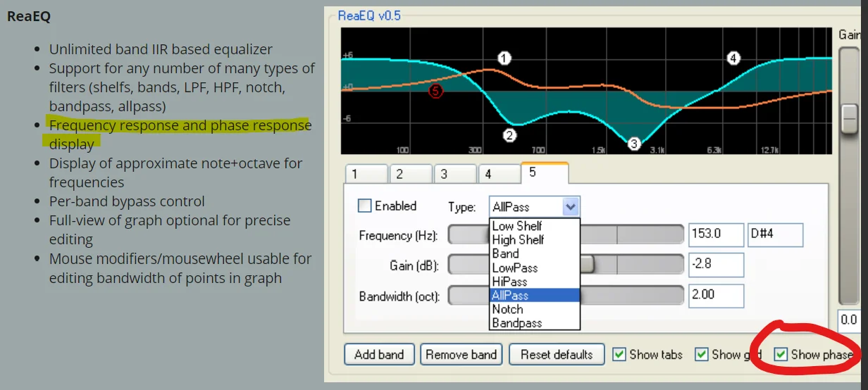Click the "ReaEQ v0.5" group label

[369, 15]
